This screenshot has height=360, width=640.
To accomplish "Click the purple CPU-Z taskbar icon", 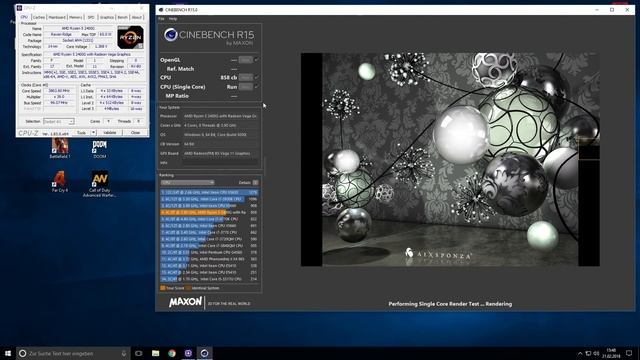I will [x=188, y=353].
